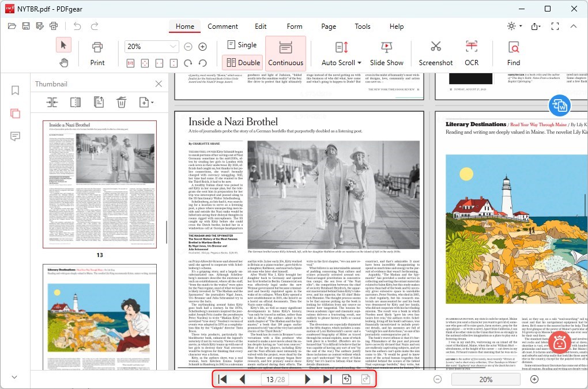This screenshot has width=588, height=389.
Task: Open the insert page dropdown
Action: tap(146, 103)
